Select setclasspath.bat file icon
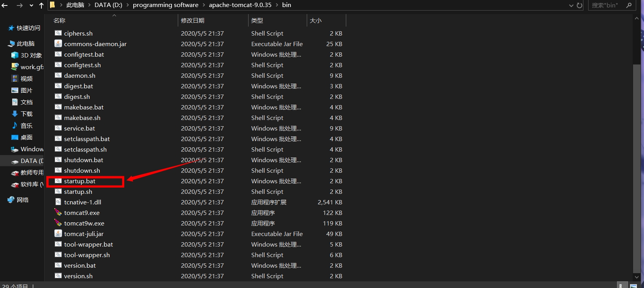Image resolution: width=644 pixels, height=288 pixels. pyautogui.click(x=58, y=139)
